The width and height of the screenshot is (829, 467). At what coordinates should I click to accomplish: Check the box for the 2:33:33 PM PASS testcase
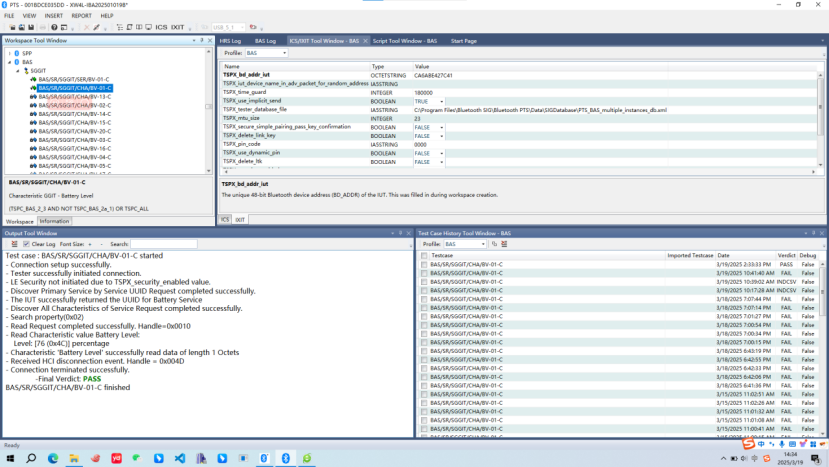click(x=424, y=264)
